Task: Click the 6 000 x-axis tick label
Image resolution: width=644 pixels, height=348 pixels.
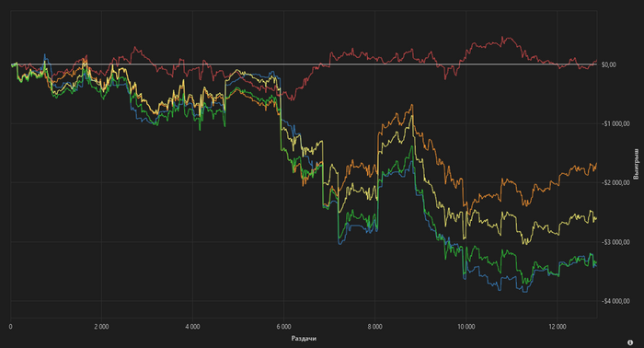Action: [x=283, y=327]
